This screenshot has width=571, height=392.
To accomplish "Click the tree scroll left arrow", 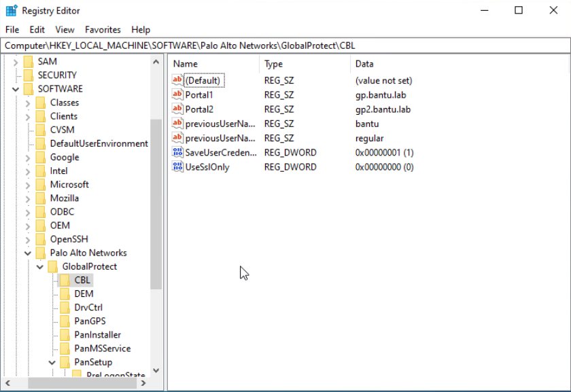I will (7, 383).
